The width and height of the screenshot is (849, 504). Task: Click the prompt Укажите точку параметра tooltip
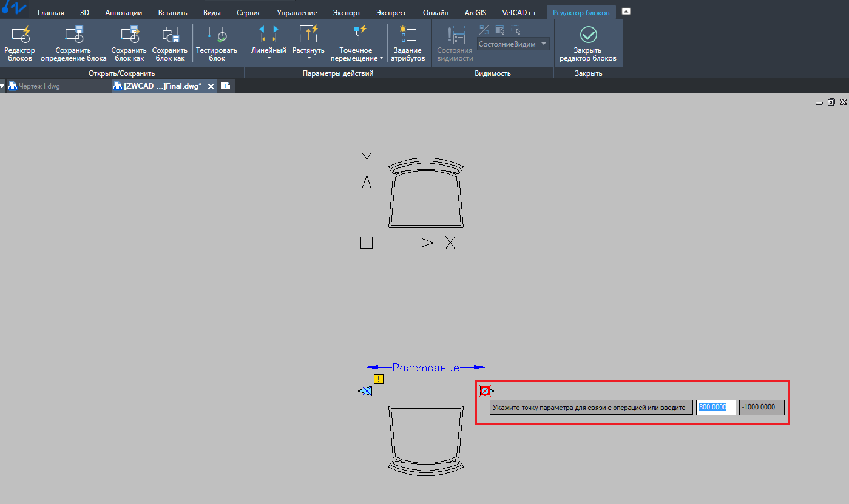pyautogui.click(x=591, y=408)
